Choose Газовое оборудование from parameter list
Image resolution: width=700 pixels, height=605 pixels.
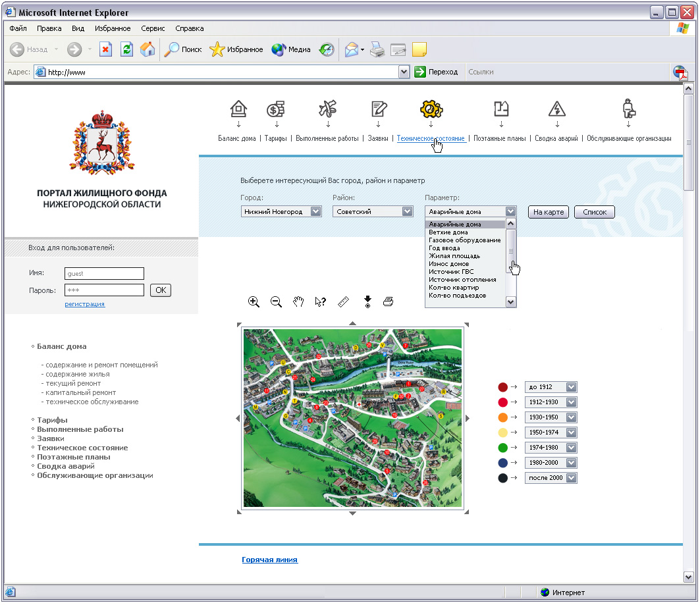[464, 240]
